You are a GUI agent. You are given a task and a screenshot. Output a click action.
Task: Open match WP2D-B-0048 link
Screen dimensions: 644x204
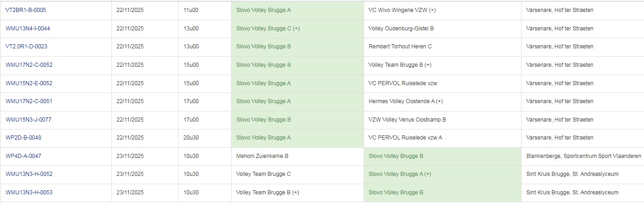tap(24, 138)
